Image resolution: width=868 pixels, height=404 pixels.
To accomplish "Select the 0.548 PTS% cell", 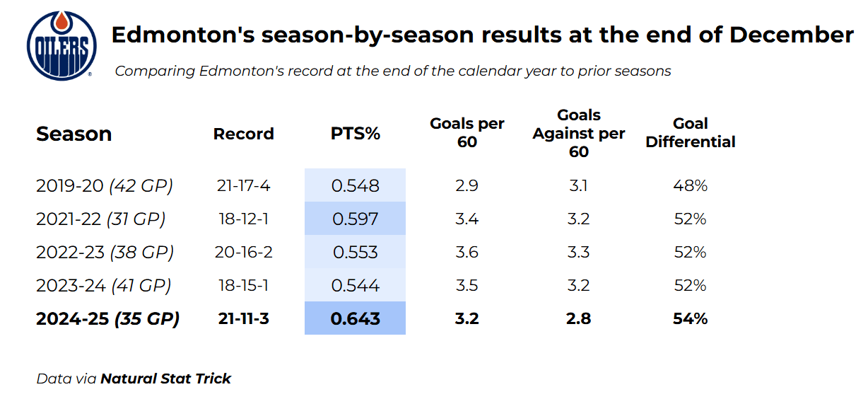I will click(x=355, y=186).
